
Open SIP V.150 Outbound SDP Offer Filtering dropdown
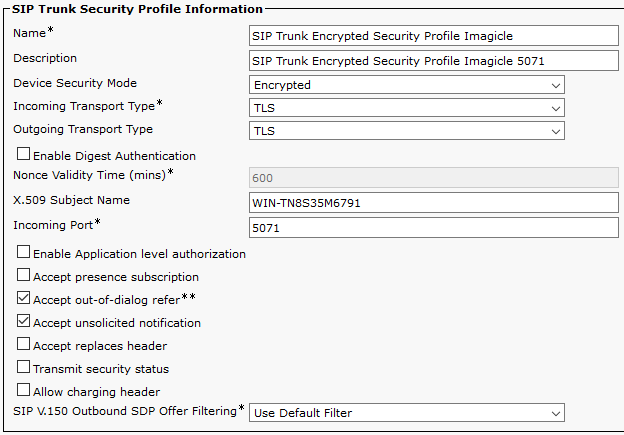click(406, 413)
